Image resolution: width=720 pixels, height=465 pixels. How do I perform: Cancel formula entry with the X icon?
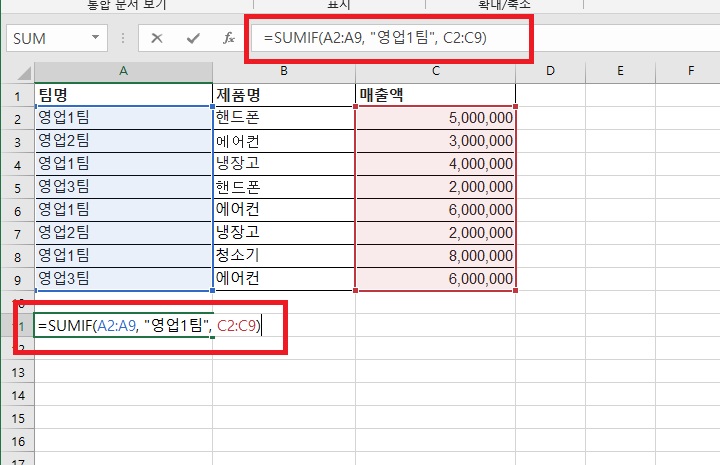pyautogui.click(x=157, y=38)
